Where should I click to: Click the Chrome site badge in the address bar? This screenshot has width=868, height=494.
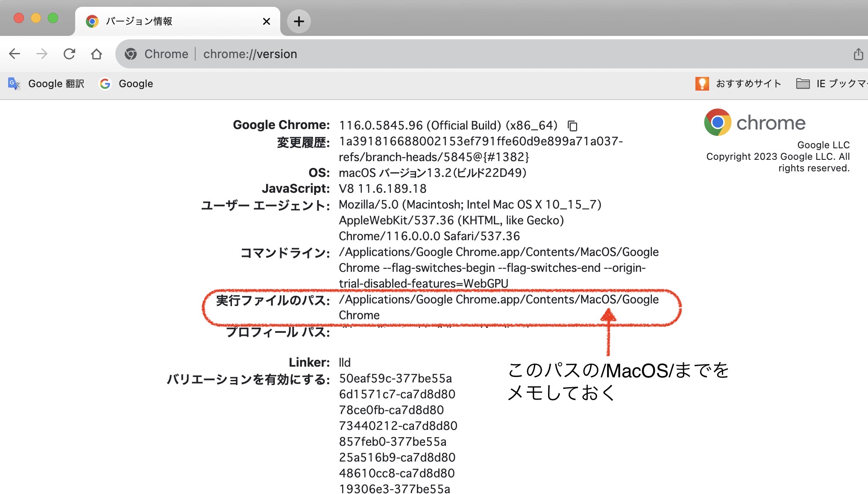(131, 54)
